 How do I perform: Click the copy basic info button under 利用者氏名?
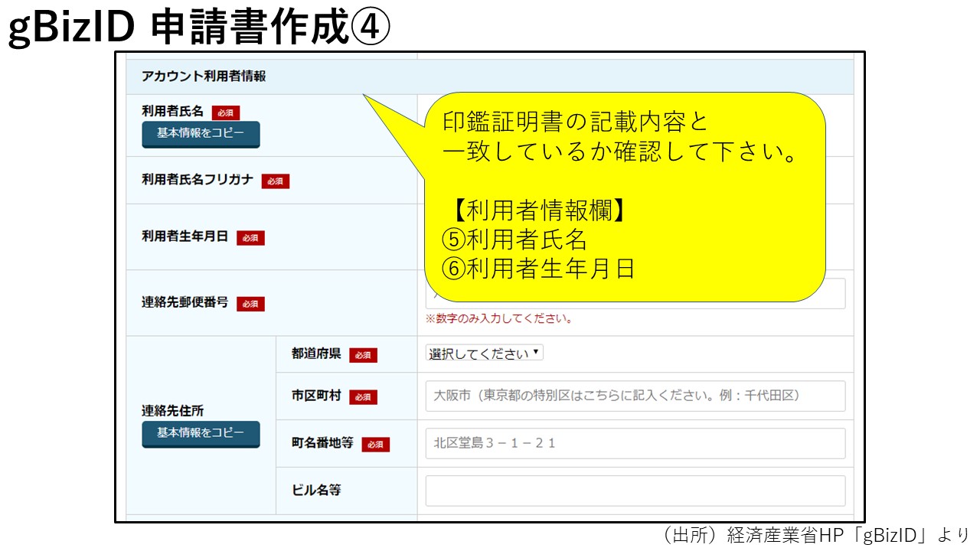pyautogui.click(x=201, y=134)
